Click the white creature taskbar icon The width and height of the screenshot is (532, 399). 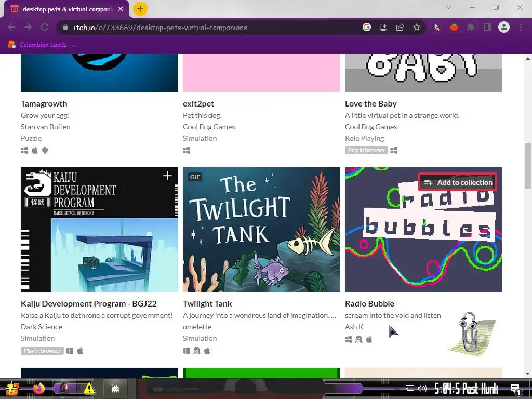pyautogui.click(x=115, y=389)
